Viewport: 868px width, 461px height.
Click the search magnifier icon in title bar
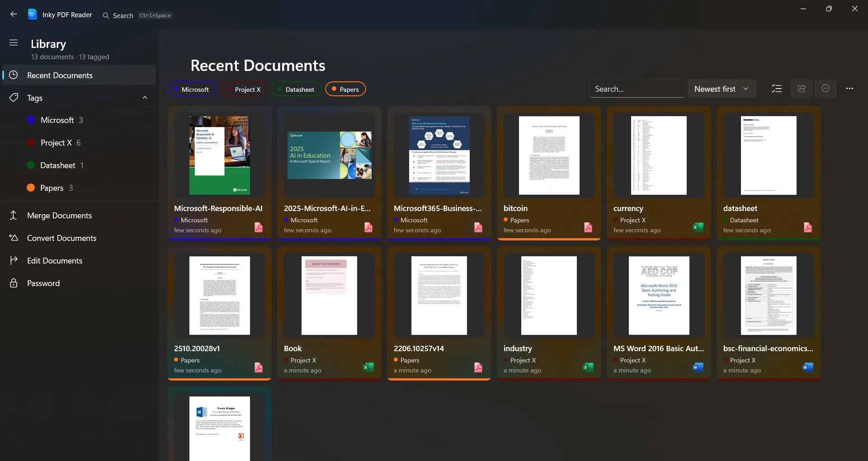point(106,15)
